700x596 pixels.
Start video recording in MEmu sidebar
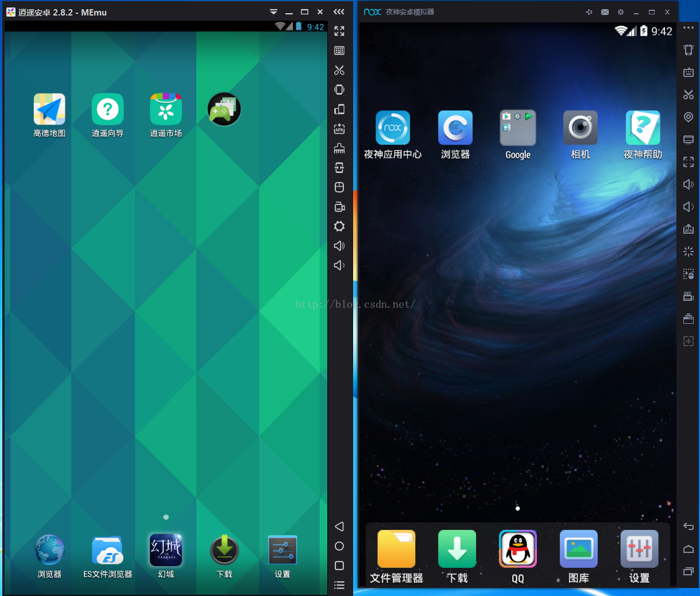[339, 207]
